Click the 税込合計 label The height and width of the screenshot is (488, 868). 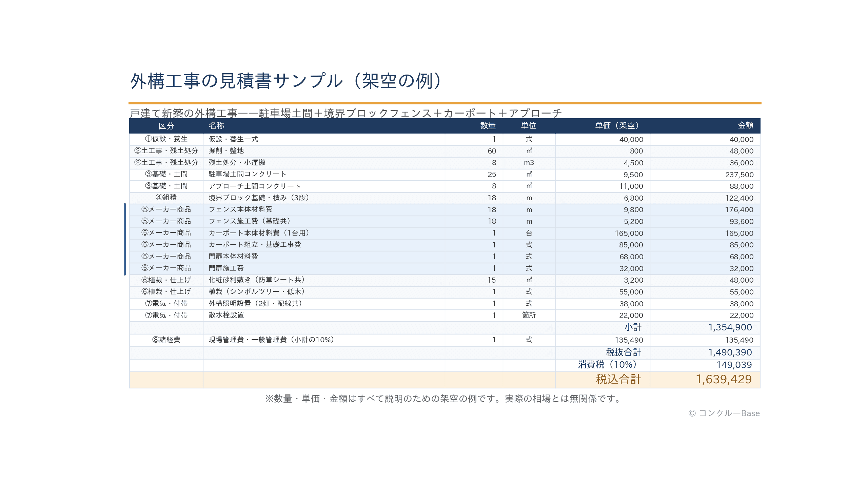click(618, 380)
